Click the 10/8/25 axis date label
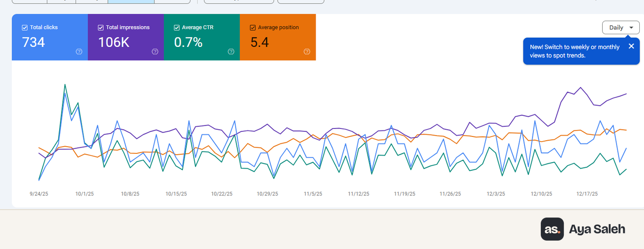This screenshot has height=249, width=644. [x=130, y=194]
